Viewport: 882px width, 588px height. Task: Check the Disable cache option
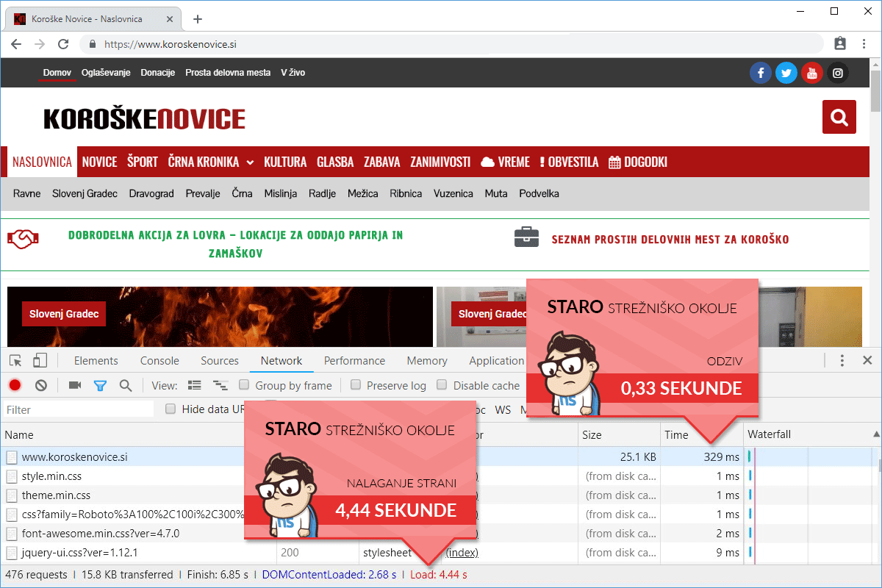click(x=442, y=385)
